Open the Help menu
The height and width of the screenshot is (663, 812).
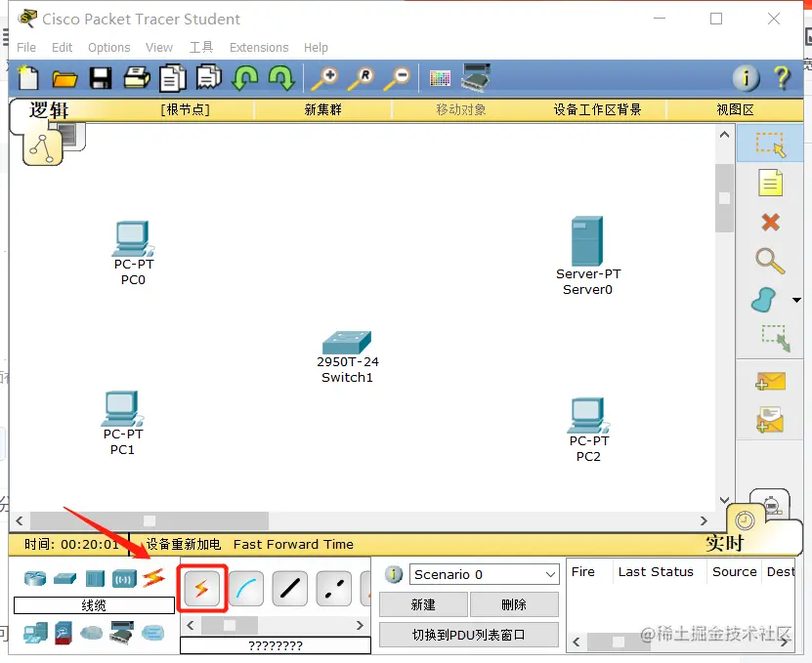click(316, 48)
